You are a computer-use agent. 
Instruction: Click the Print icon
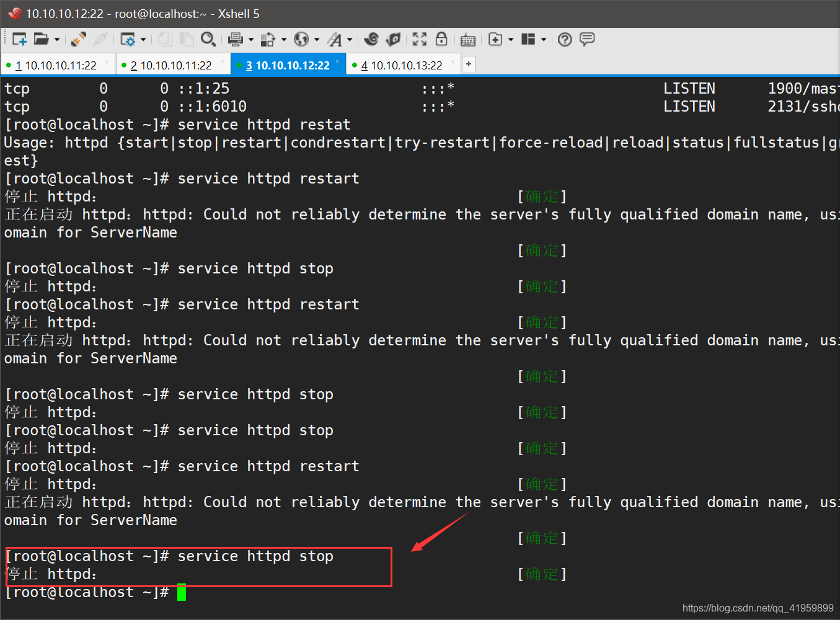236,40
